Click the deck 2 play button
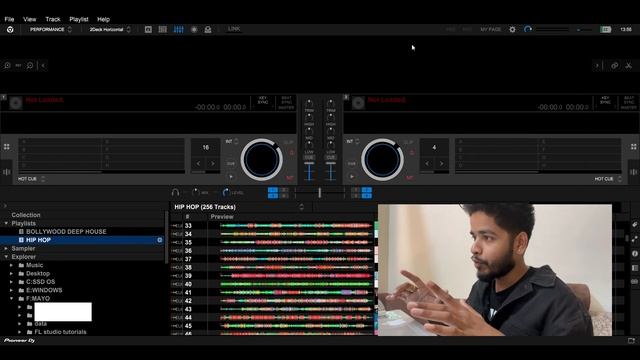The image size is (640, 360). point(352,177)
